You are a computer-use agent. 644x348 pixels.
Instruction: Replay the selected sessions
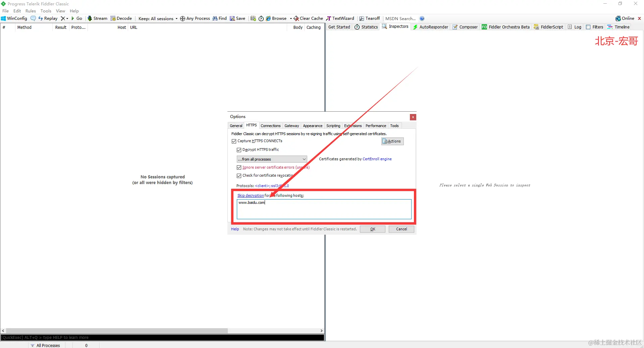[48, 18]
